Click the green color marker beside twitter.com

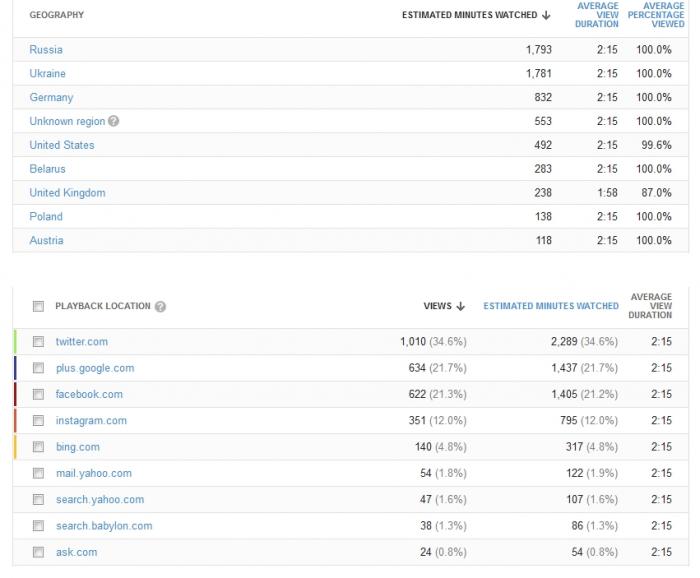click(x=15, y=342)
